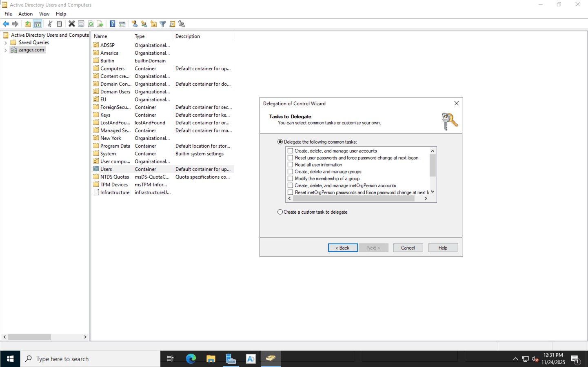
Task: Check Create, delete and manage groups
Action: pos(291,172)
